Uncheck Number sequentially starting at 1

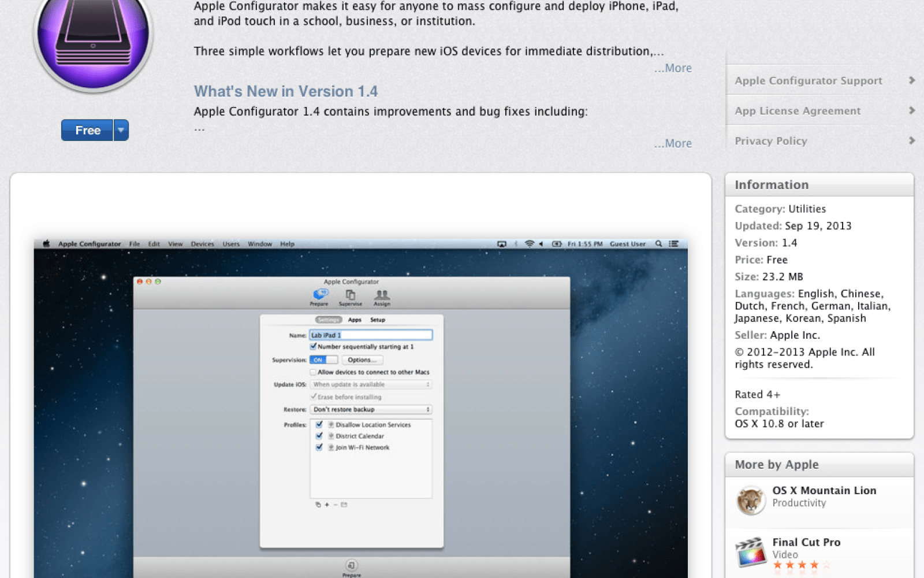tap(314, 346)
